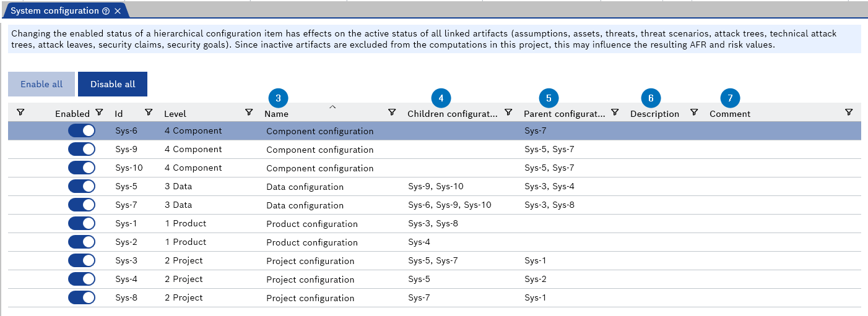Toggle the sort arrow above Name column
868x316 pixels.
pyautogui.click(x=332, y=107)
